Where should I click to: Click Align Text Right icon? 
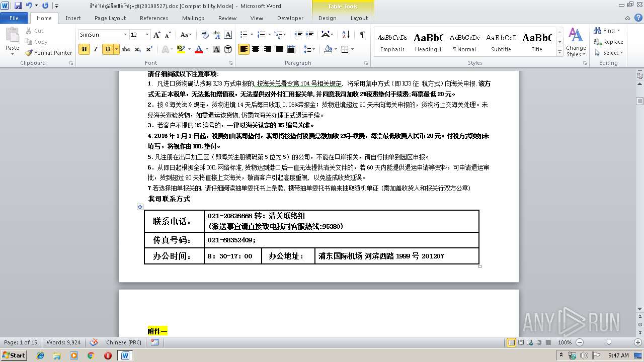pos(267,49)
